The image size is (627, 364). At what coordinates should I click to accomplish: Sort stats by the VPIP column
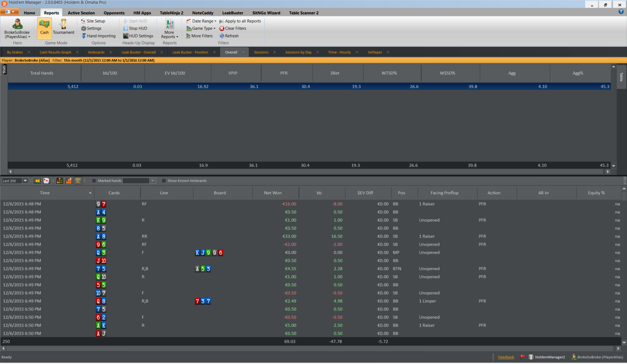click(x=236, y=73)
